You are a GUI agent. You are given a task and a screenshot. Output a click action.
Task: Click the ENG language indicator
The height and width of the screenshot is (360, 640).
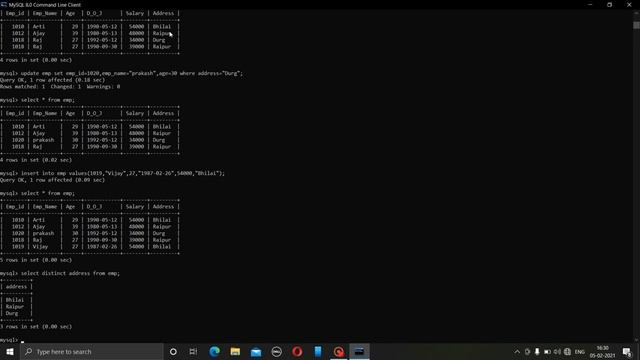[x=580, y=351]
